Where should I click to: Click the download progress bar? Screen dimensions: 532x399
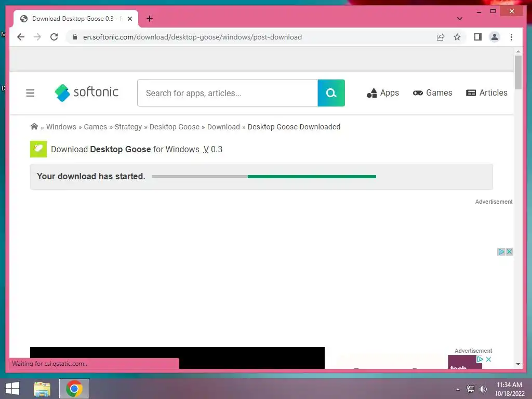click(264, 177)
